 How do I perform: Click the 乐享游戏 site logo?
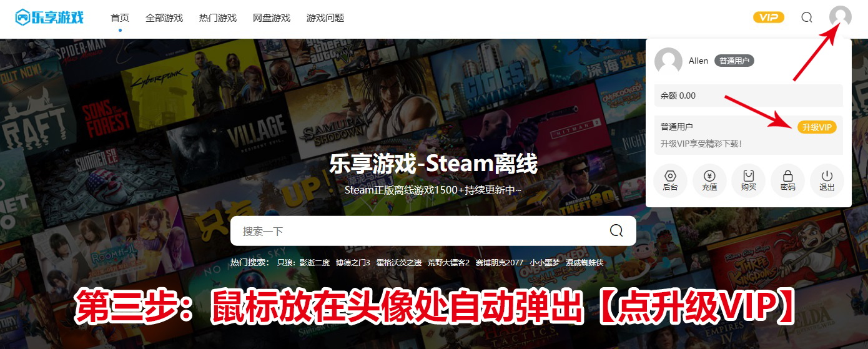tap(49, 17)
